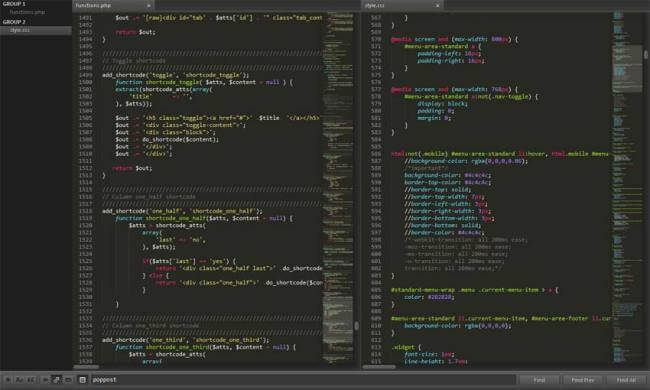Click 'background-color: #4c4c4c;' line

tap(447, 175)
